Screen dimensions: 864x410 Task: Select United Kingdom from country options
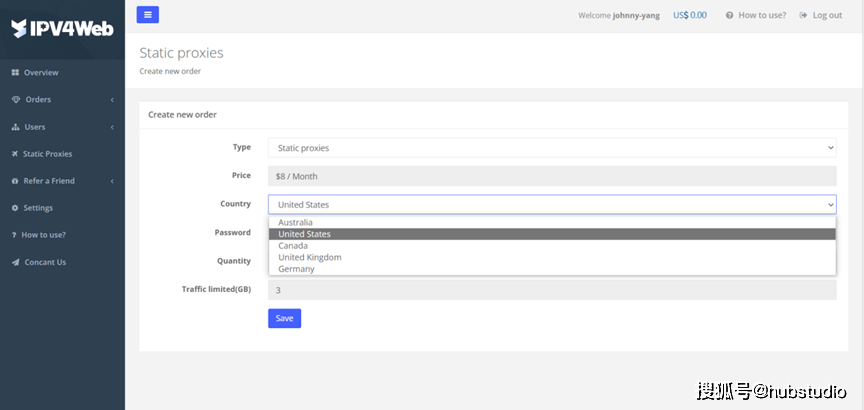coord(310,257)
